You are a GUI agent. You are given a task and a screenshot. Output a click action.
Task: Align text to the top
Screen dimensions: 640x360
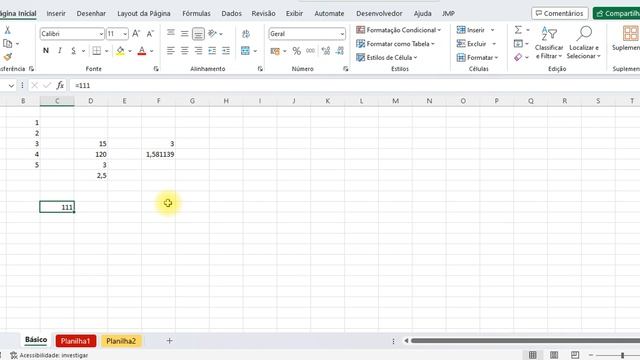171,33
